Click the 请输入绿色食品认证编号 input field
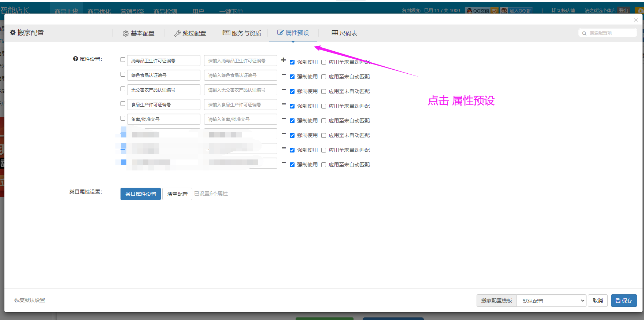Image resolution: width=644 pixels, height=320 pixels. [240, 75]
